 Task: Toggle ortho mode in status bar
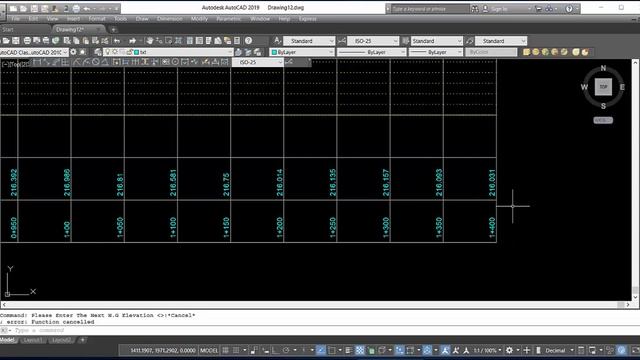[x=276, y=350]
